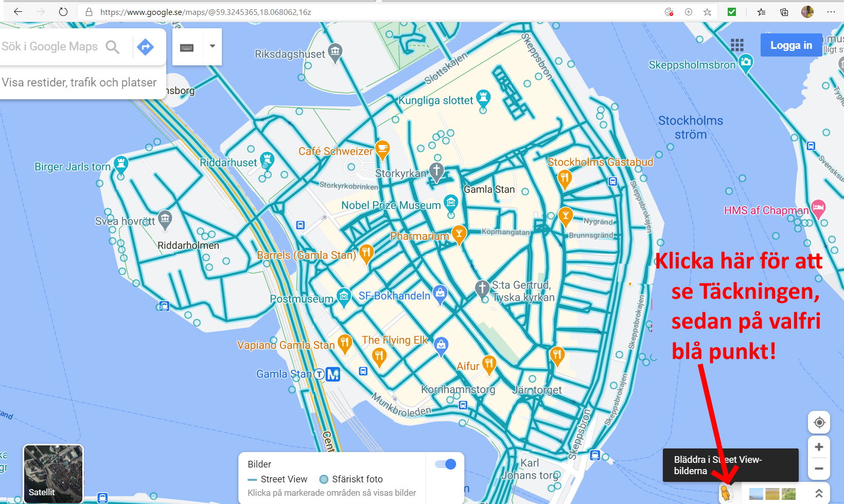Image resolution: width=844 pixels, height=504 pixels.
Task: Open The Flying Elk restaurant pin
Action: point(379,356)
